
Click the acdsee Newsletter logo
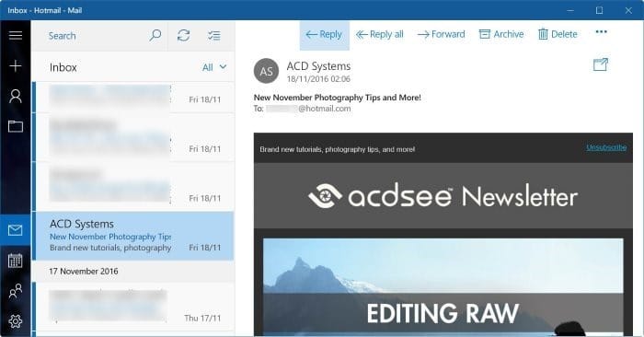pyautogui.click(x=443, y=196)
